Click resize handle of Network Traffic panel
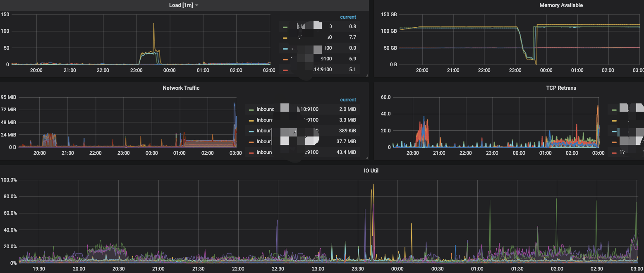The height and width of the screenshot is (273, 644). (366, 158)
